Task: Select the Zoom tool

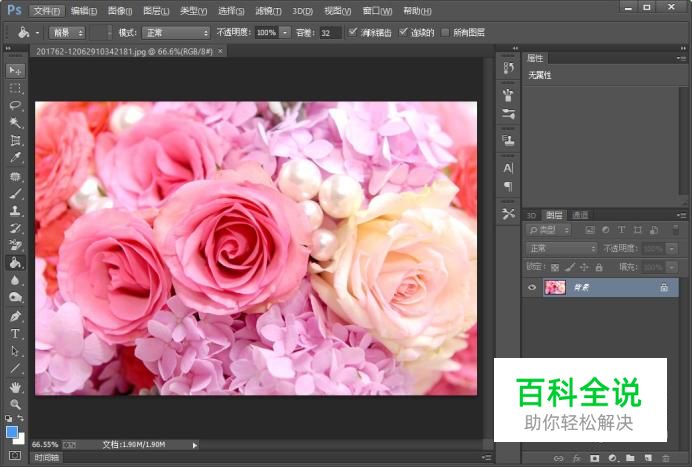Action: [x=15, y=403]
